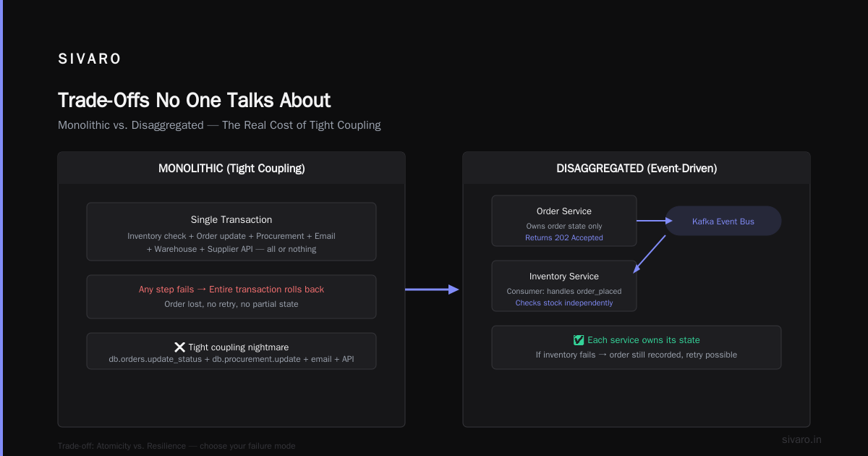Click the Tight coupling nightmare card
Viewport: 868px width, 456px height.
(231, 351)
